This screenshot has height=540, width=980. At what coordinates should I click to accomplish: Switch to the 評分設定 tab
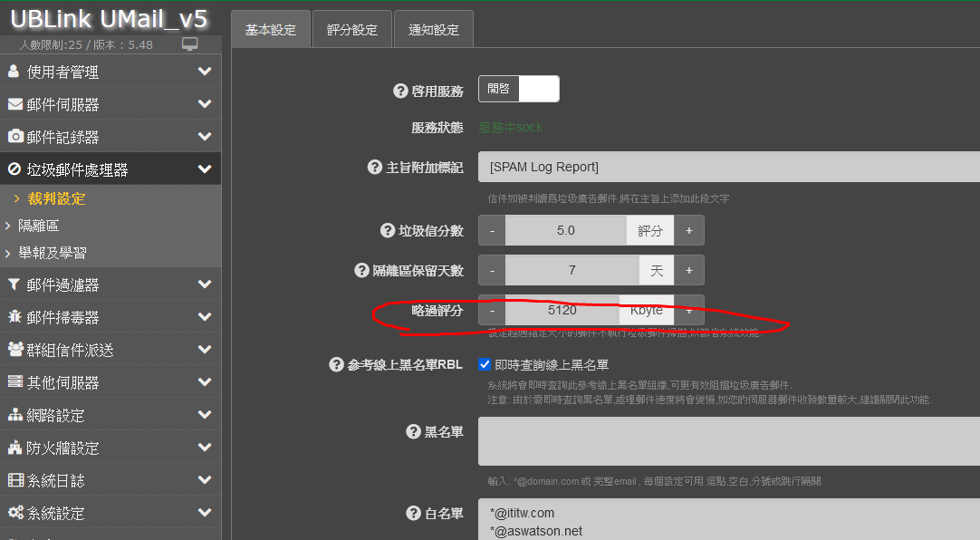click(x=352, y=30)
